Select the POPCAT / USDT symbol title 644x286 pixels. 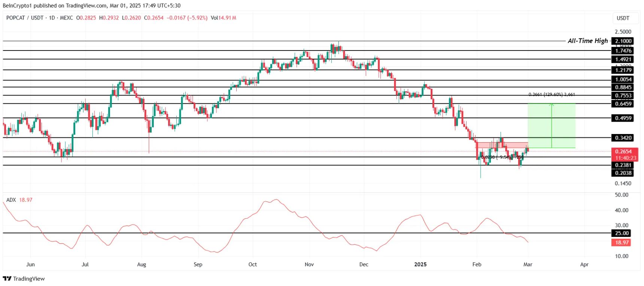(x=25, y=18)
